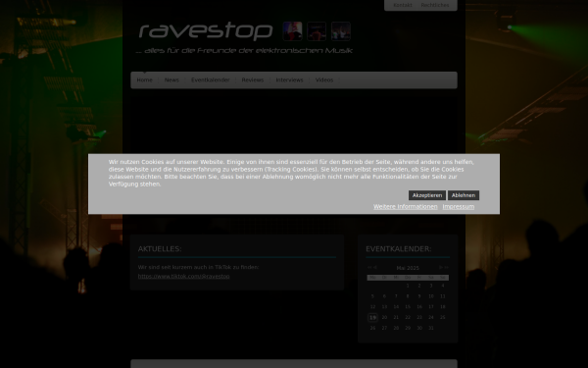
Task: Open the Kontakt link at top
Action: 403,5
